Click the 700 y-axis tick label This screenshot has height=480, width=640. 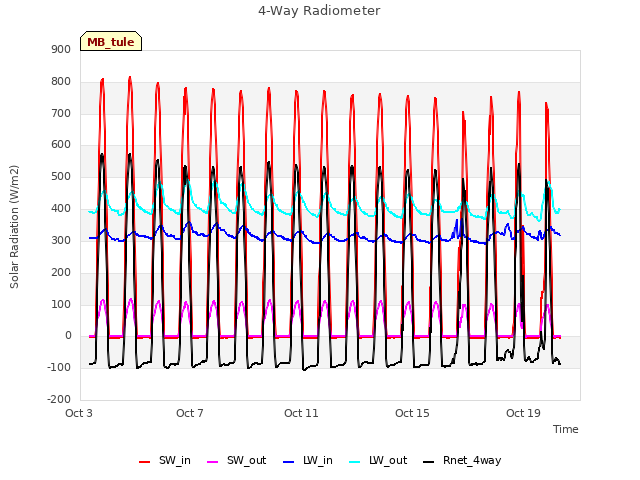(x=61, y=113)
